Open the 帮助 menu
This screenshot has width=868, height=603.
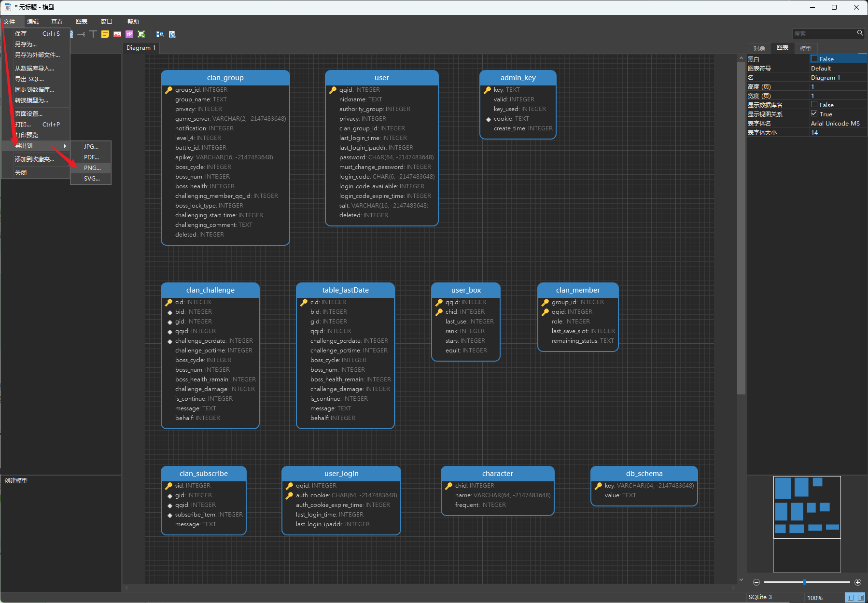pos(133,21)
